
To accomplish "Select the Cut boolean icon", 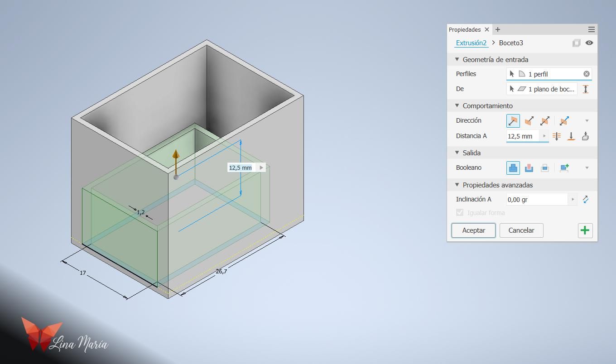I will coord(529,168).
